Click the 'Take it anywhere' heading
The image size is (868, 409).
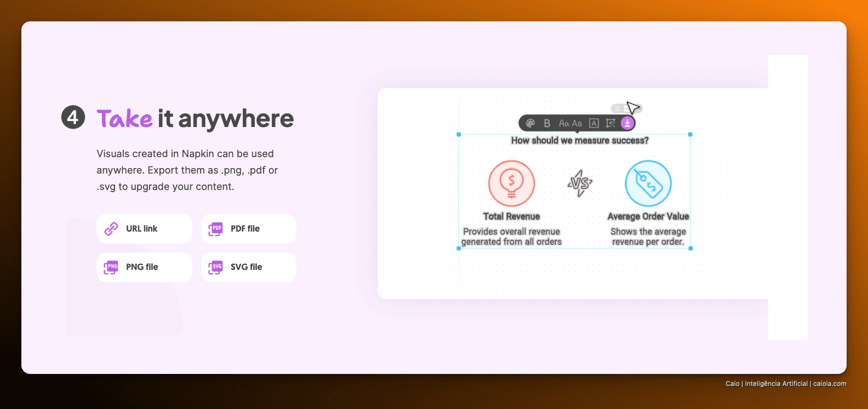coord(195,119)
